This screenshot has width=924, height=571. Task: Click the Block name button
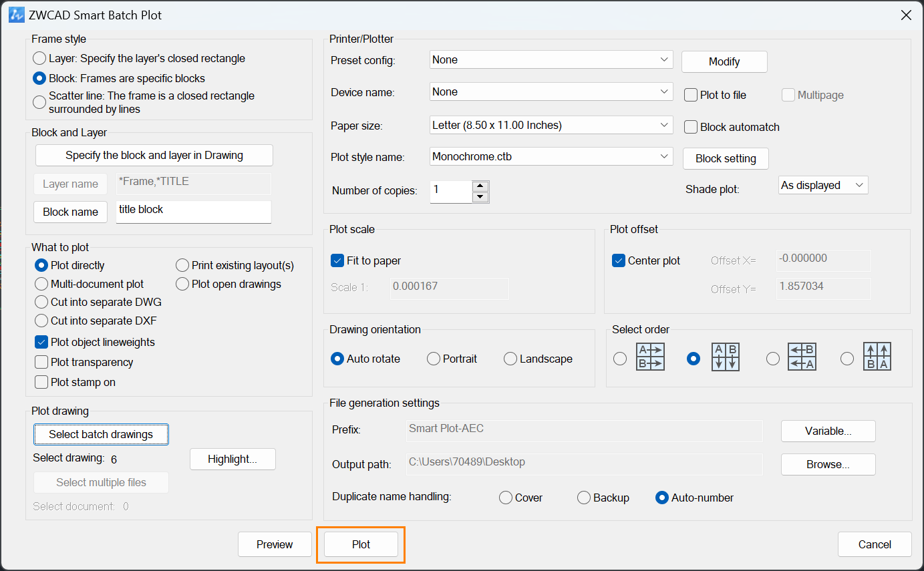coord(70,212)
